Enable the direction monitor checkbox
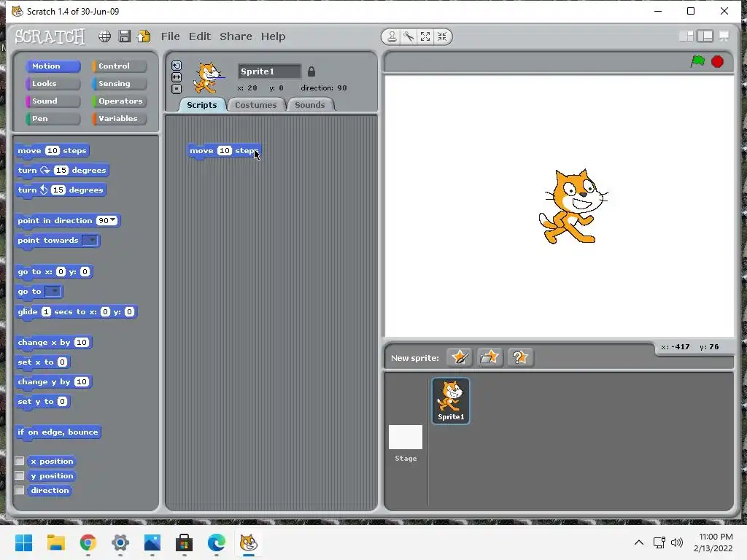 (20, 490)
